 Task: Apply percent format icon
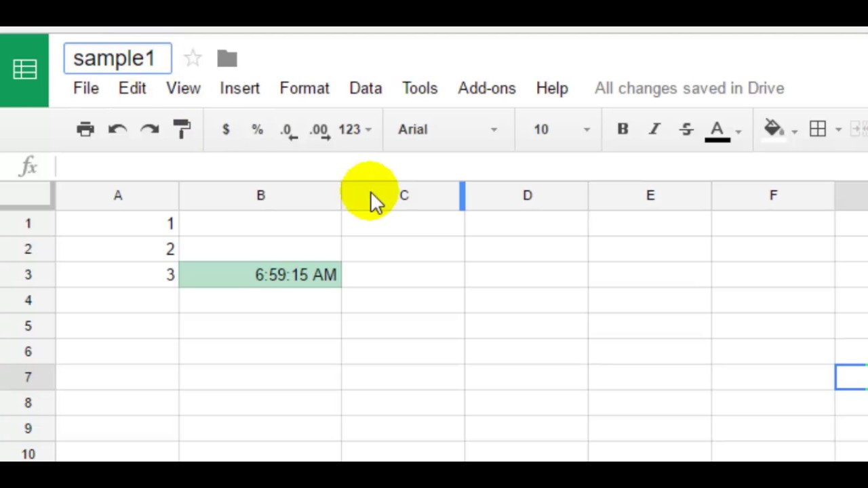(258, 129)
